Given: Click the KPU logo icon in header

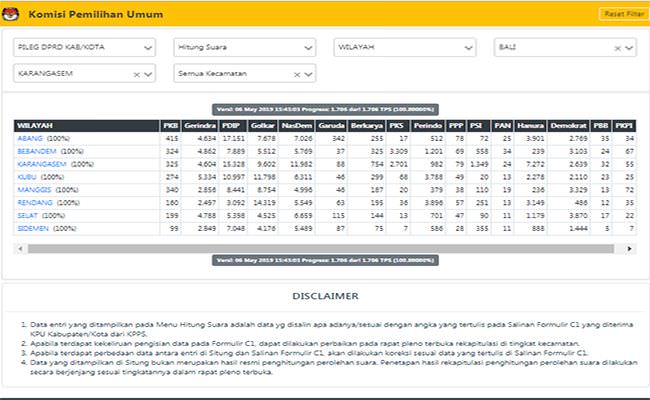Looking at the screenshot, I should pyautogui.click(x=10, y=14).
